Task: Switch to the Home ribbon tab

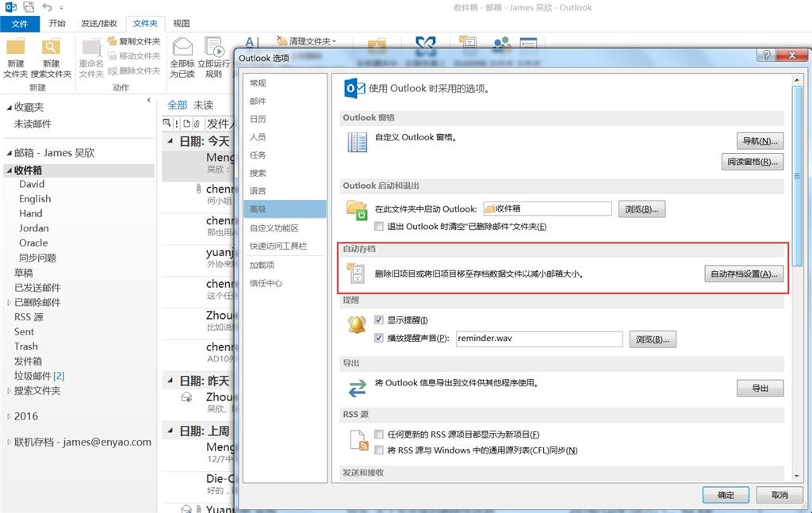Action: click(57, 23)
